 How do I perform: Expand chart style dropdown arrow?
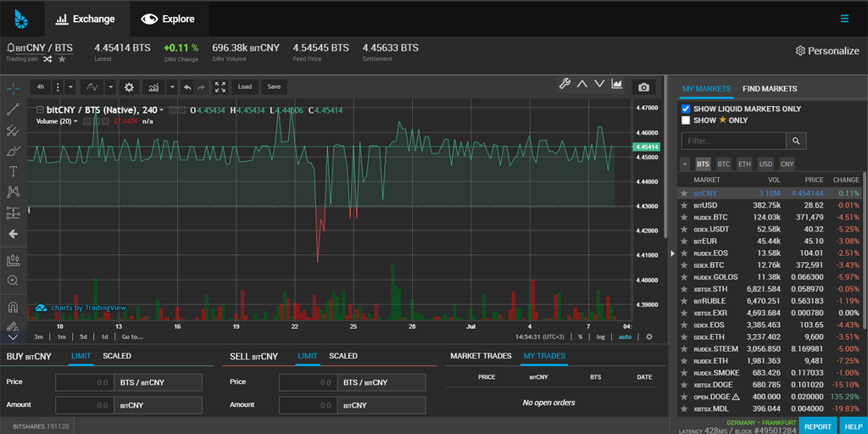click(111, 87)
